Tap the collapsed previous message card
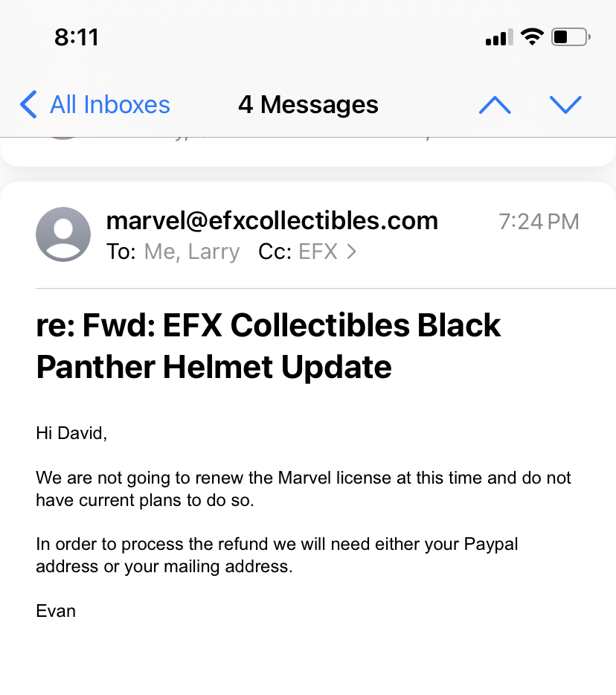This screenshot has height=695, width=616. [x=308, y=152]
